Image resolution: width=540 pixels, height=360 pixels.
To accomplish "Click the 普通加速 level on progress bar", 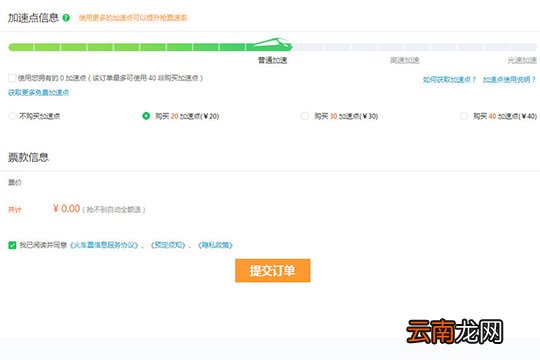I will (x=272, y=60).
